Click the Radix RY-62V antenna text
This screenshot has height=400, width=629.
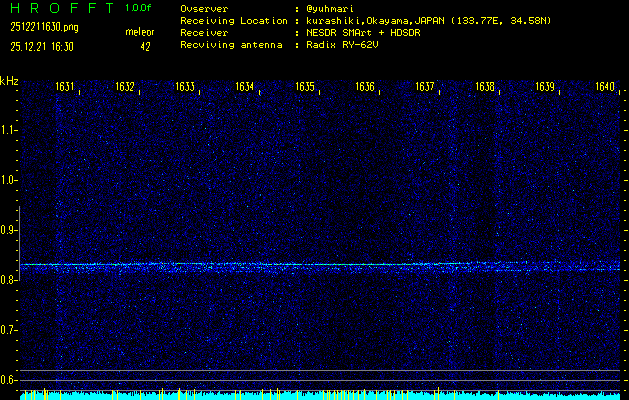pos(346,46)
